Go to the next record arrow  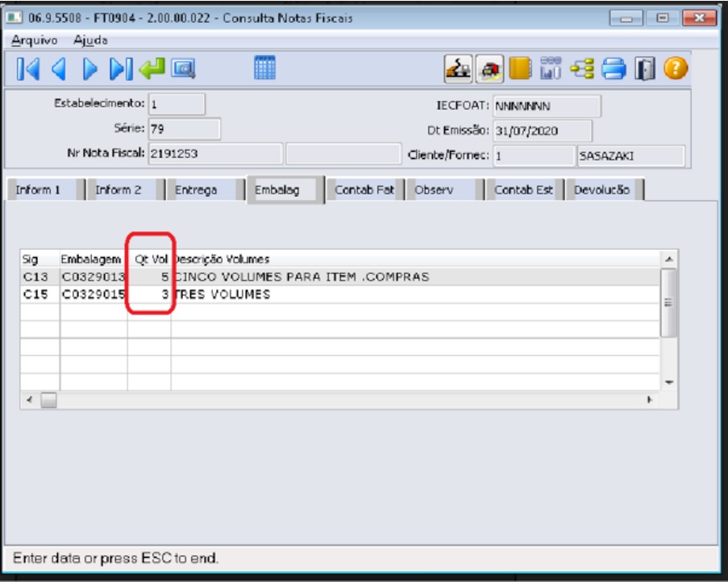[90, 69]
